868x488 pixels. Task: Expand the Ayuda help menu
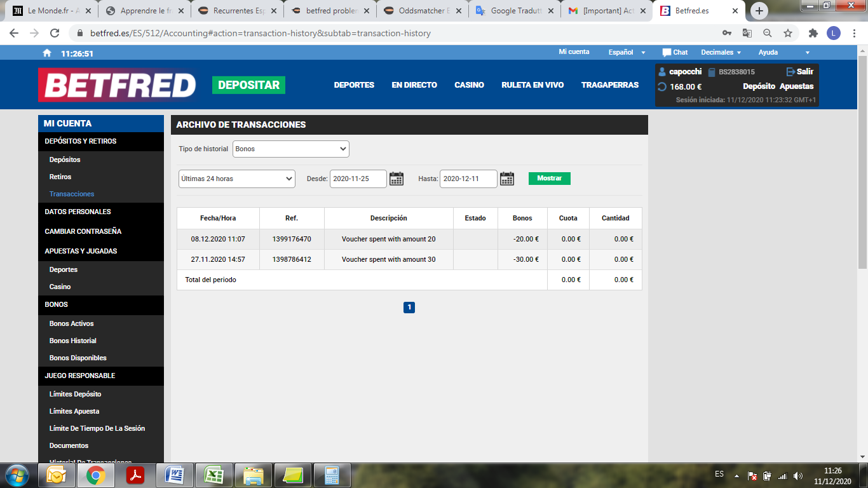pyautogui.click(x=784, y=52)
